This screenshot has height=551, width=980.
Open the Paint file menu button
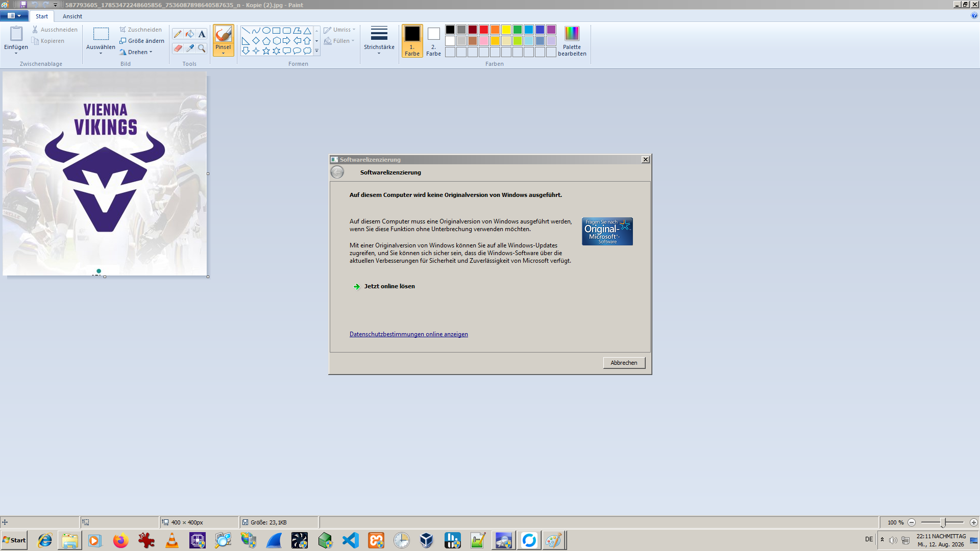click(14, 16)
